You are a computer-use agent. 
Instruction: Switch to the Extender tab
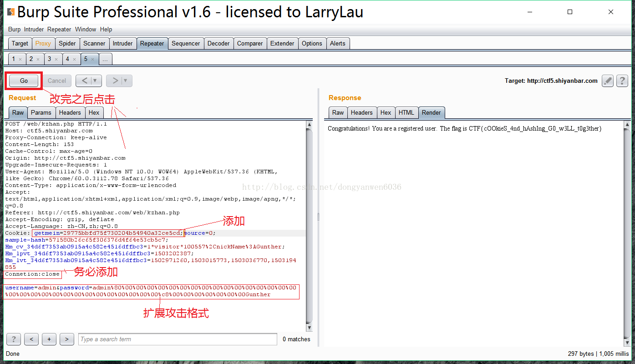(x=282, y=43)
